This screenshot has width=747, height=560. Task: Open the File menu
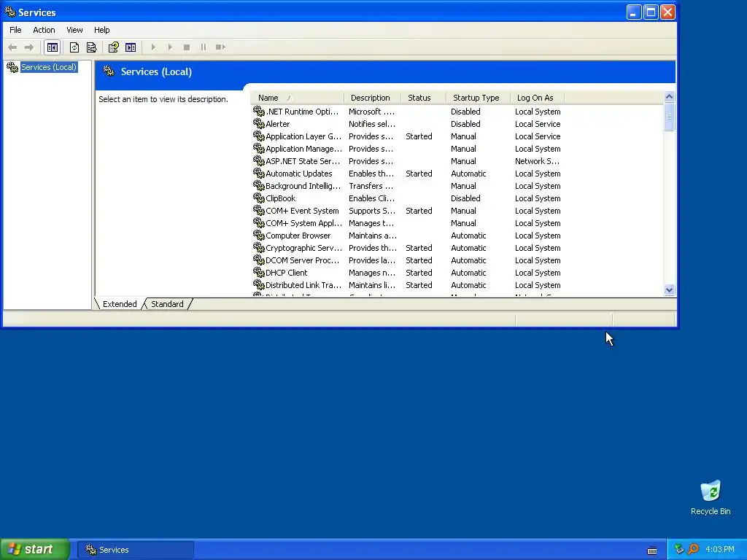point(15,30)
